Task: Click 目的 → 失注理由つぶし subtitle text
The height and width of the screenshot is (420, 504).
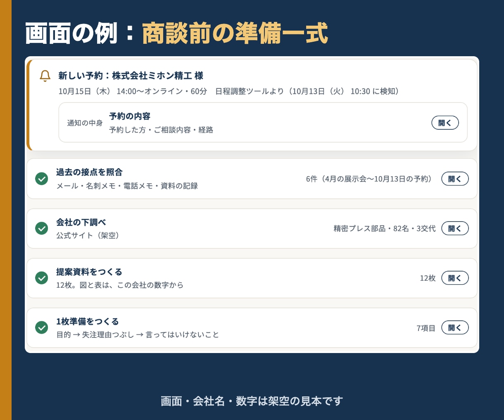Action: click(95, 334)
